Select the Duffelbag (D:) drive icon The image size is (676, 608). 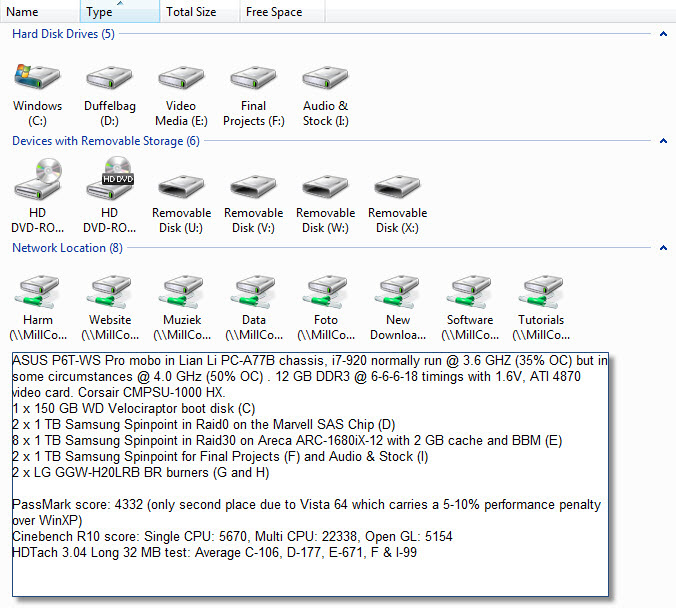pyautogui.click(x=109, y=79)
